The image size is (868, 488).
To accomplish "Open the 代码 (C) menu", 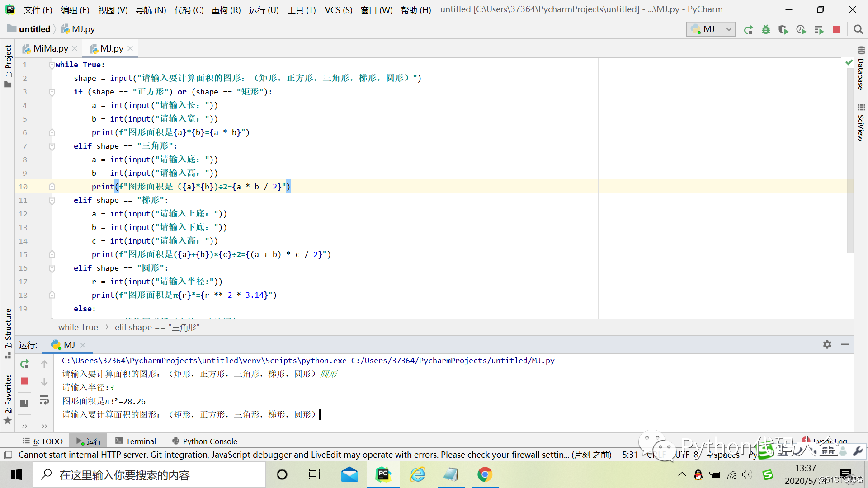I will [189, 10].
